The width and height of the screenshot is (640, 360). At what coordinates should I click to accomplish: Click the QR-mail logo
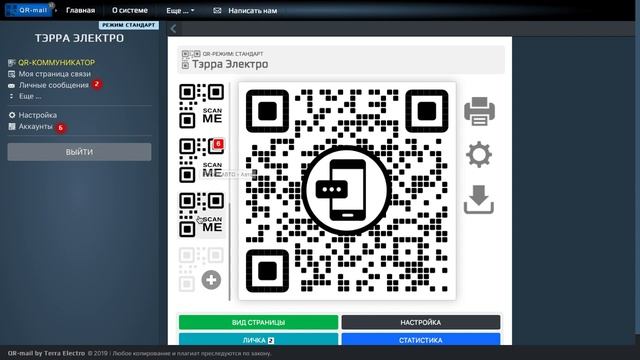[x=29, y=10]
